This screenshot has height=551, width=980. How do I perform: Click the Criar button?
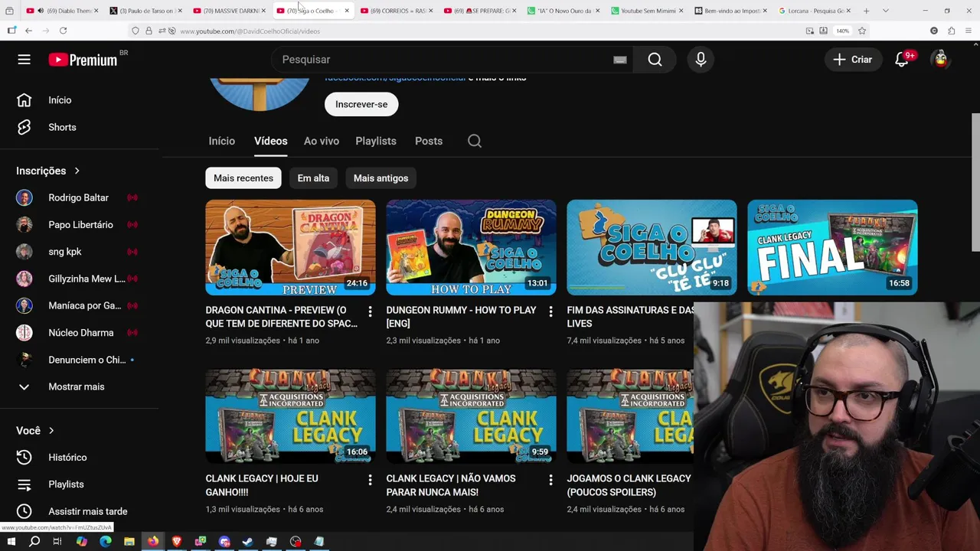(852, 60)
